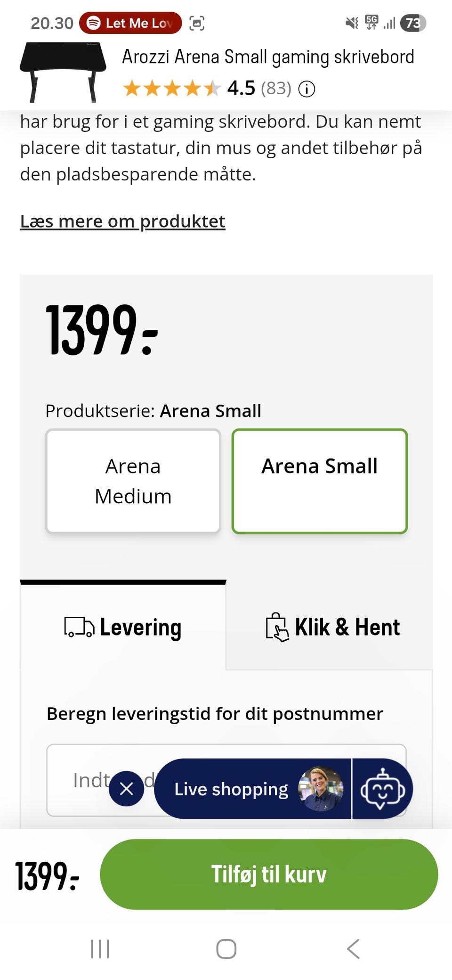This screenshot has height=980, width=452.
Task: Open recent apps navigation icon
Action: click(x=100, y=949)
